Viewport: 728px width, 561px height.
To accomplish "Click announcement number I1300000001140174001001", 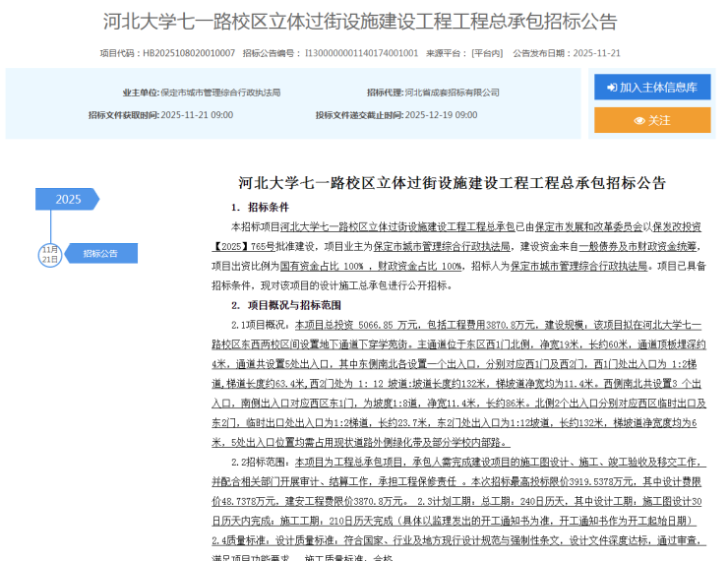I will pyautogui.click(x=361, y=53).
